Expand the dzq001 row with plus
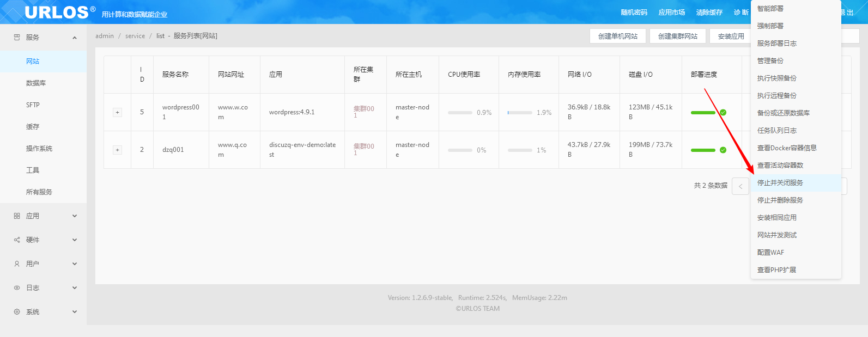The width and height of the screenshot is (868, 337). [117, 150]
